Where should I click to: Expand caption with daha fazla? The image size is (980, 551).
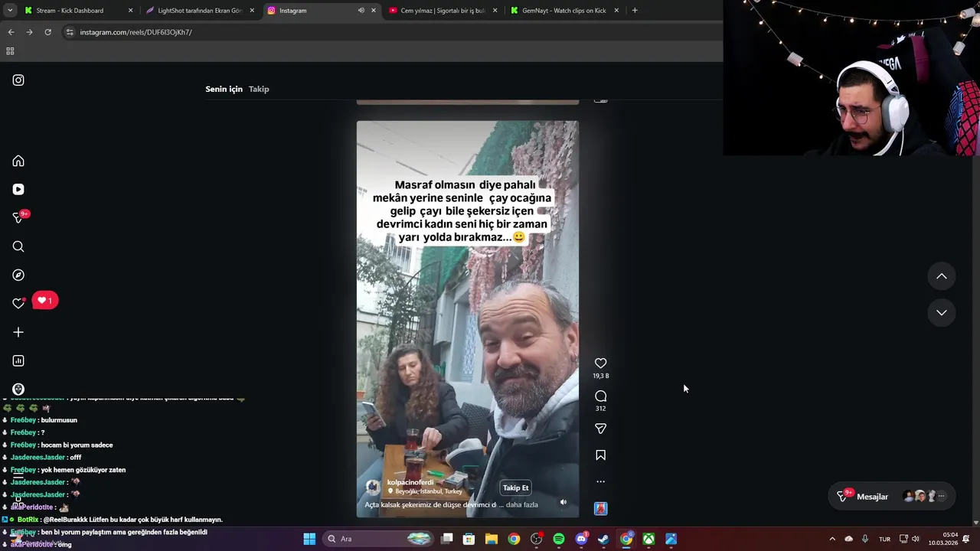point(522,505)
